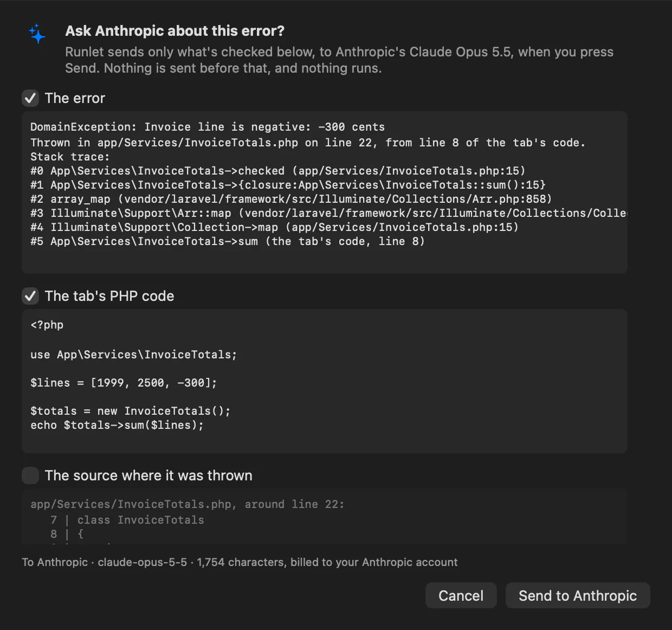This screenshot has height=630, width=672.
Task: Click source line 7 "class InvoiceTotals"
Action: [x=127, y=520]
